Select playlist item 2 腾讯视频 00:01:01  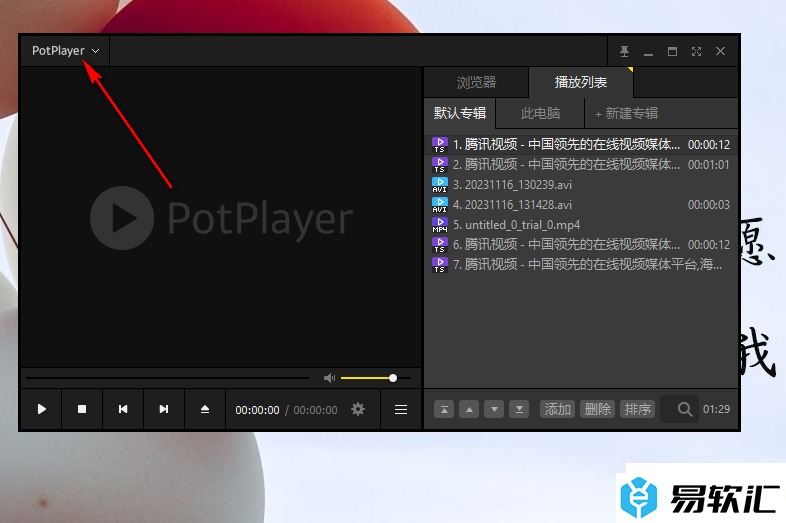(581, 165)
